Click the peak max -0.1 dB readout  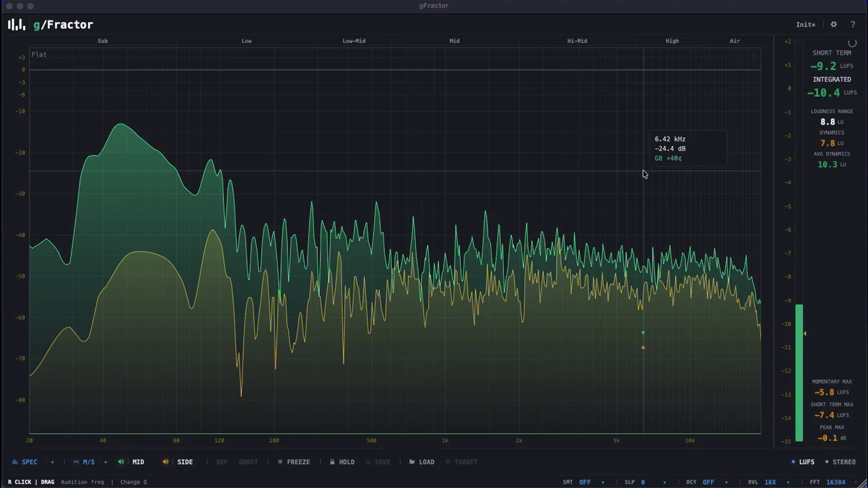[x=832, y=438]
